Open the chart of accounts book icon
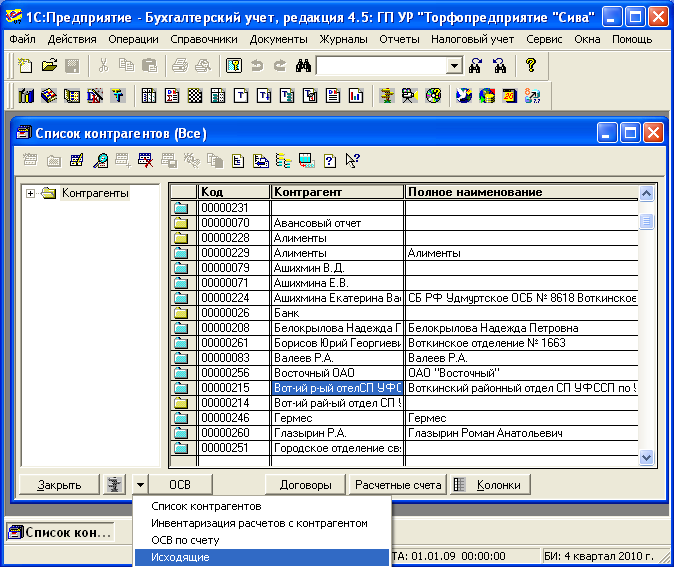This screenshot has height=567, width=674. point(72,95)
